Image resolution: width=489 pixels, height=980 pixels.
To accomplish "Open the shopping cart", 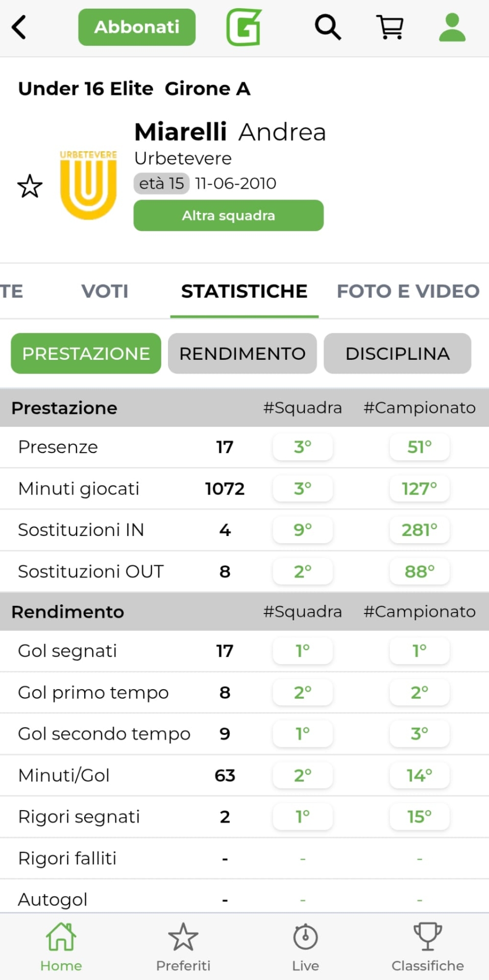I will click(x=390, y=27).
